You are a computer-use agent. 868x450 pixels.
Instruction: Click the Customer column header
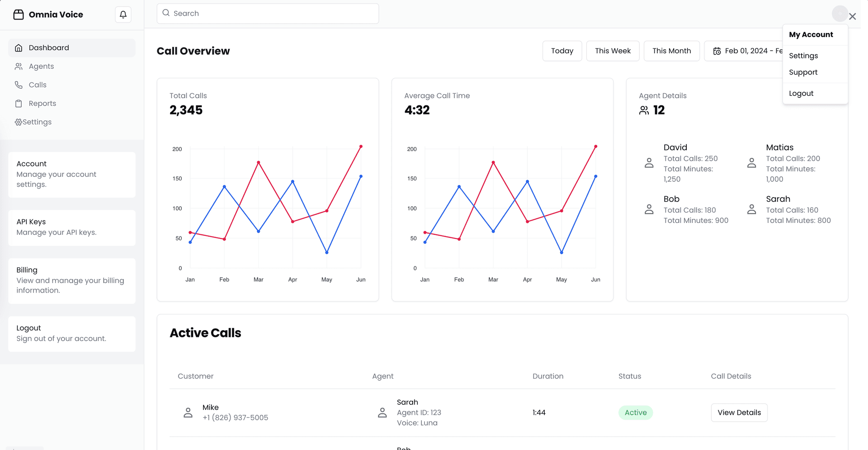pos(195,376)
